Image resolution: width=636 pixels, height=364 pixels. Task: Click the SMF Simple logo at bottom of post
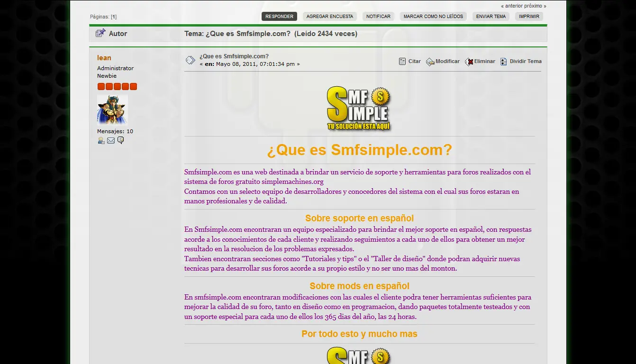[x=359, y=355]
